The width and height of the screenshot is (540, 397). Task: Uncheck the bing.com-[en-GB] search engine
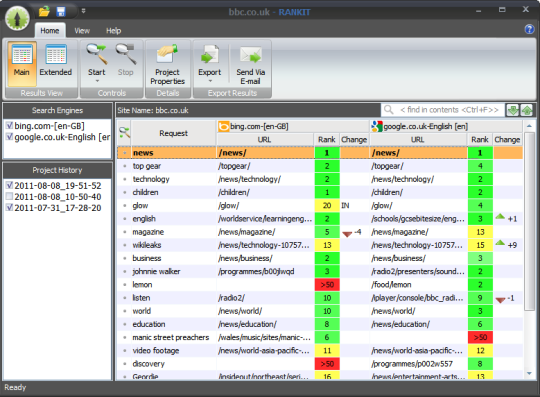click(10, 126)
